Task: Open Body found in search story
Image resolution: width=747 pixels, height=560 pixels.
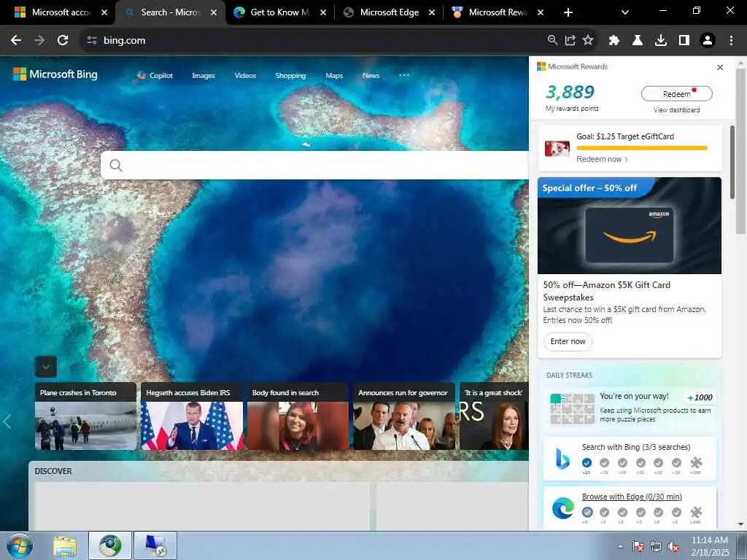Action: coord(298,416)
